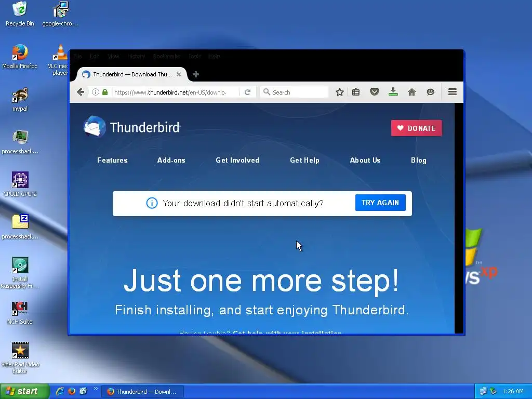Go to Get Involved link
Image resolution: width=532 pixels, height=399 pixels.
click(x=237, y=160)
